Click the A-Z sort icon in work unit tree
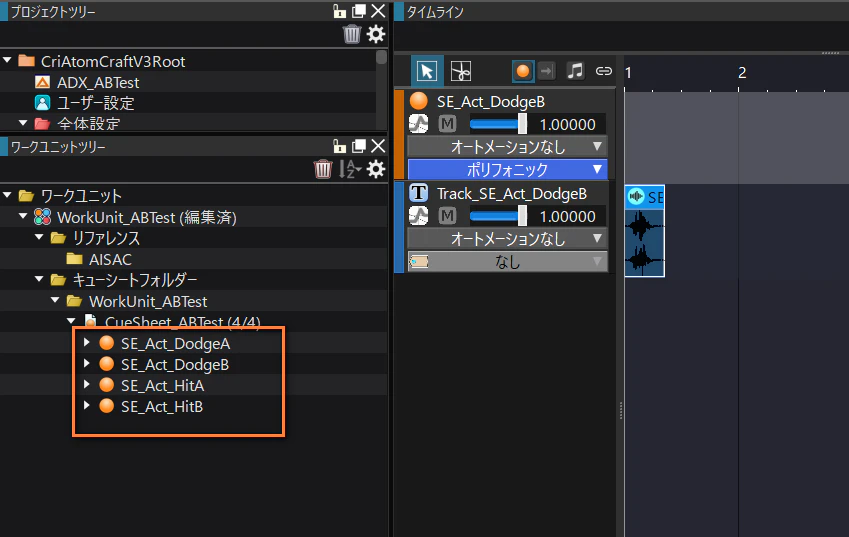This screenshot has width=849, height=537. pos(349,169)
